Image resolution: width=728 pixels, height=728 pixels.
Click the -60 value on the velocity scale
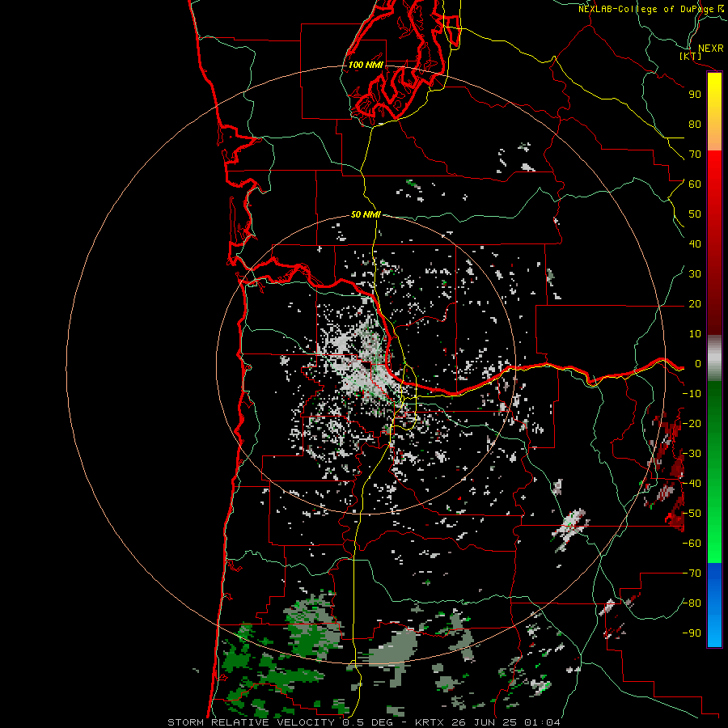point(692,544)
